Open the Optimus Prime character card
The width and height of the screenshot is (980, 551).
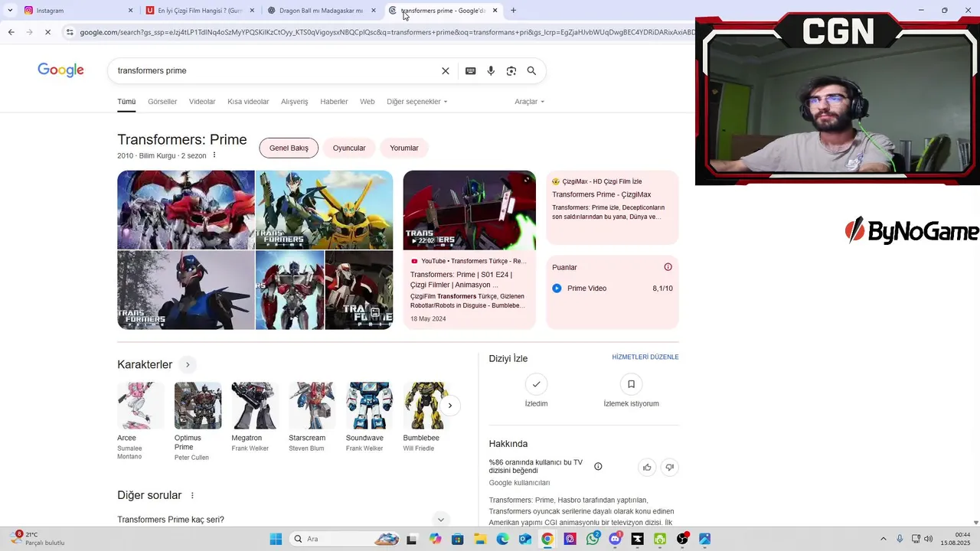pos(198,421)
